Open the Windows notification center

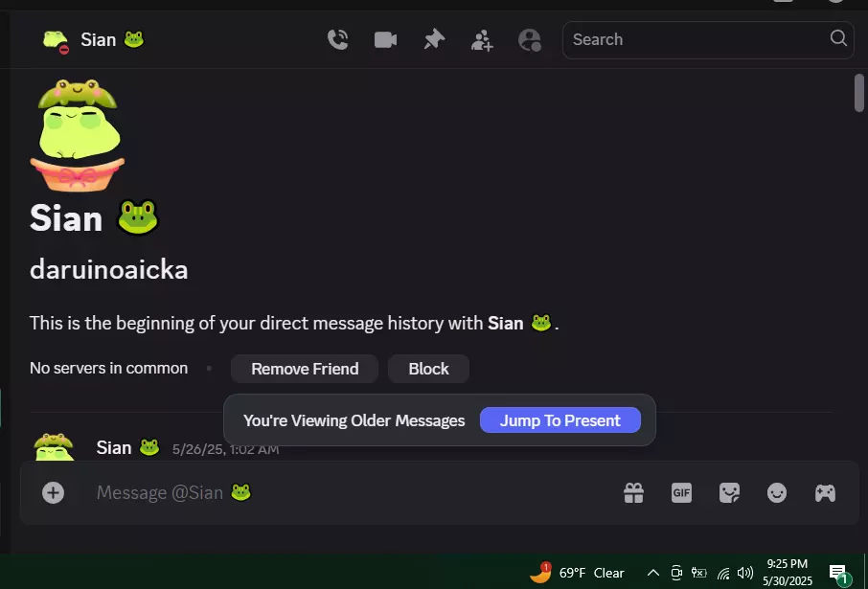click(838, 574)
